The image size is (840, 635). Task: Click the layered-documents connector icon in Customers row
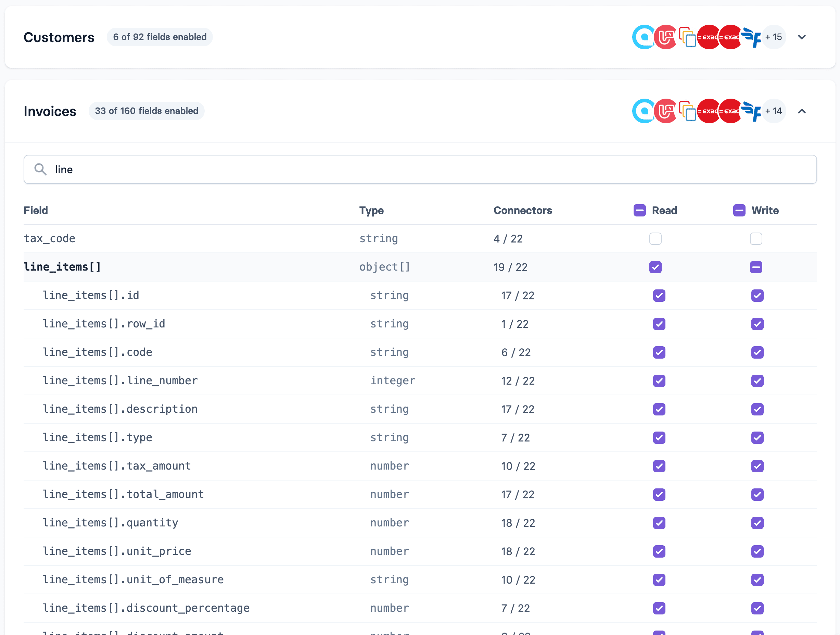[688, 37]
